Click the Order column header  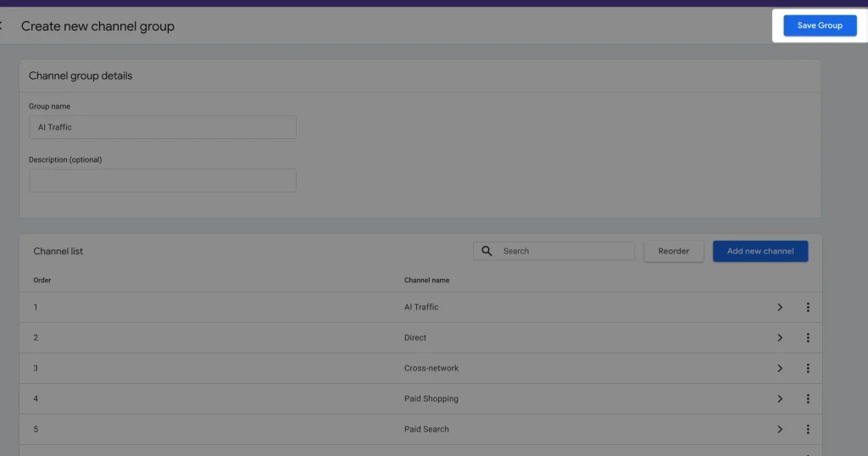click(x=42, y=280)
